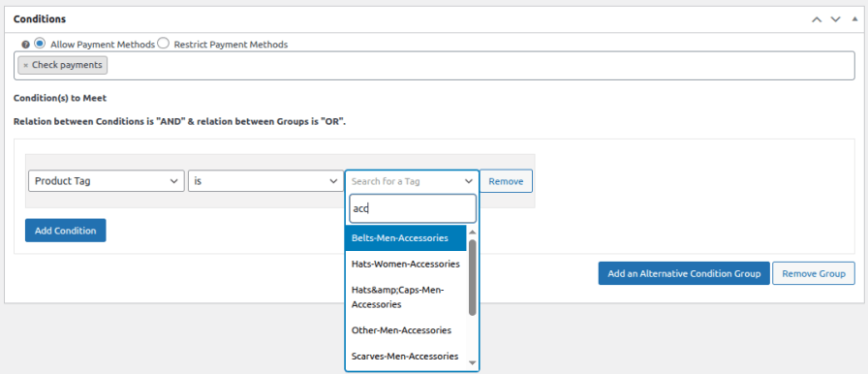
Task: Move Conditions panel up with arrow
Action: click(x=817, y=19)
